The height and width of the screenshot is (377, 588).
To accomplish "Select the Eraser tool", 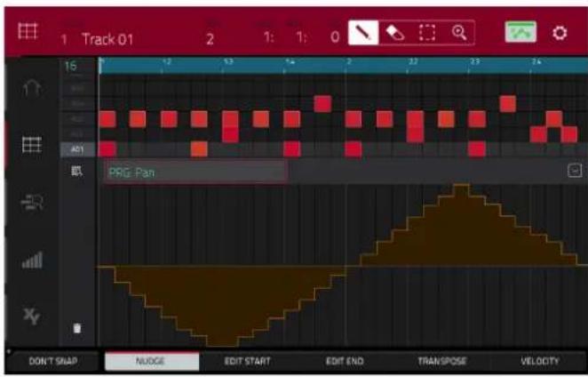I will 394,33.
